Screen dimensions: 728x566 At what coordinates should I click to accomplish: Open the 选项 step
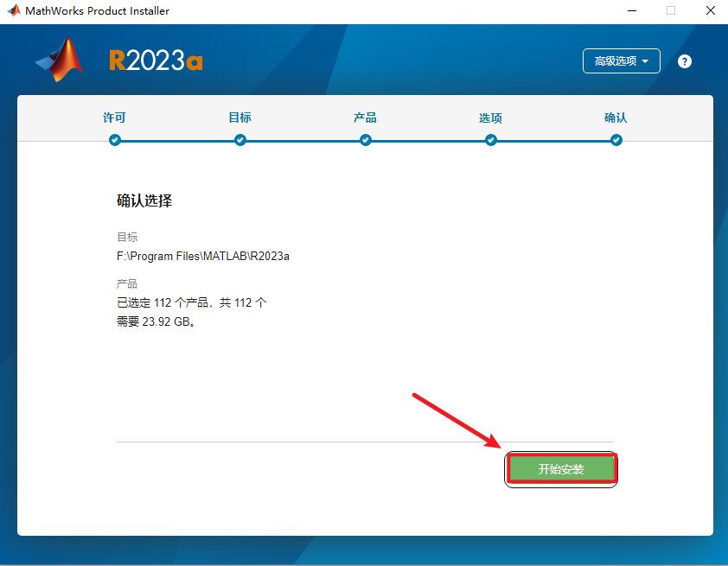point(491,118)
